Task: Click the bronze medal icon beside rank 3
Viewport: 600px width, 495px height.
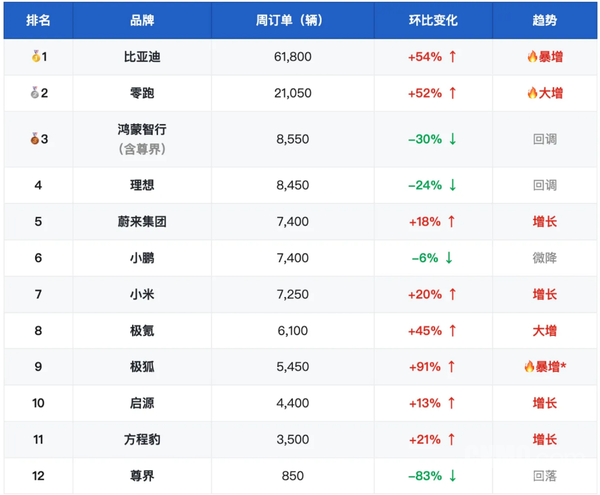Action: (35, 138)
